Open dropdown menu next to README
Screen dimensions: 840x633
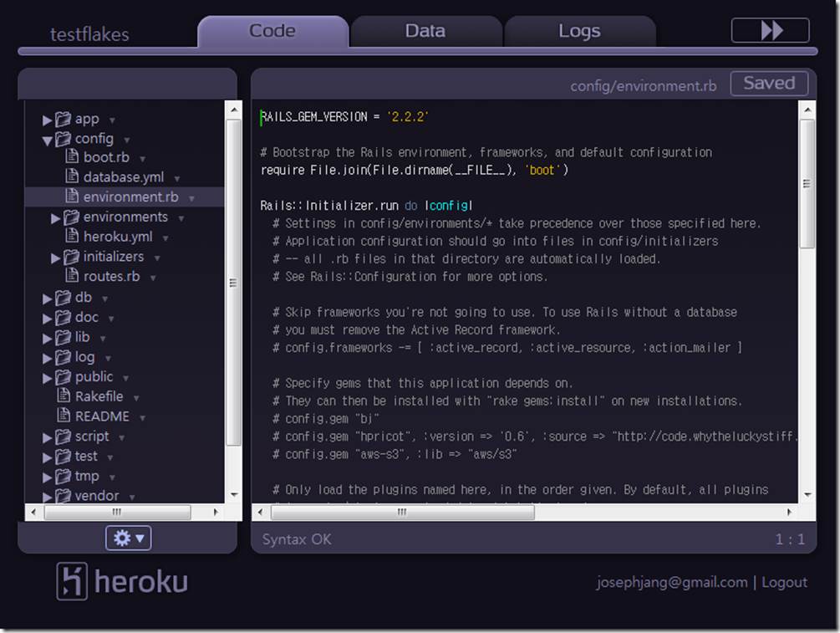tap(142, 418)
